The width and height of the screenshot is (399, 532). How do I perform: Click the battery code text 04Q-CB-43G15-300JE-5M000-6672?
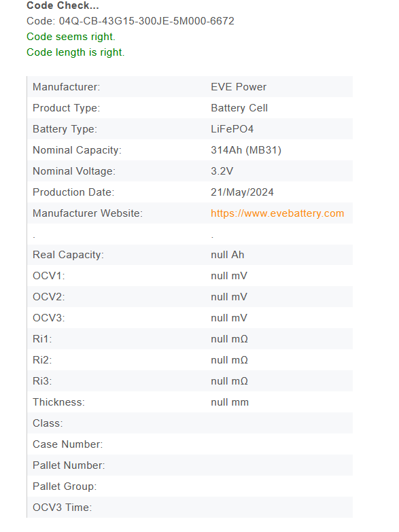tap(146, 21)
